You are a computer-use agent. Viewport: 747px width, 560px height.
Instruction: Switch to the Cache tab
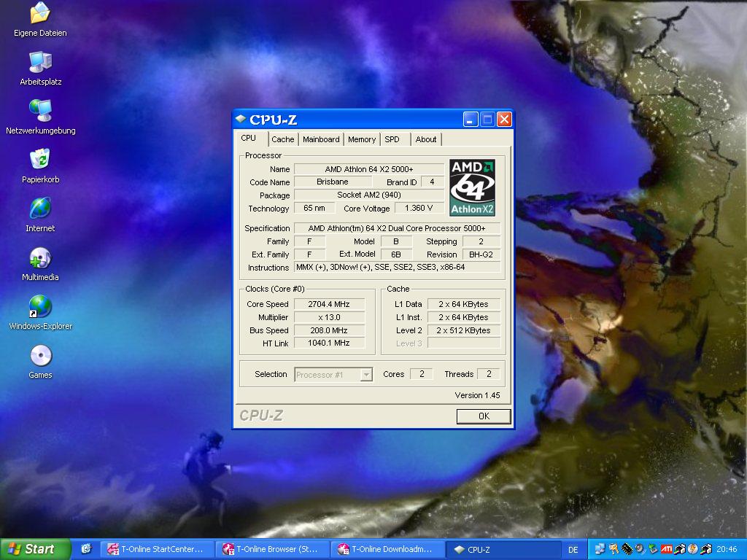click(283, 139)
